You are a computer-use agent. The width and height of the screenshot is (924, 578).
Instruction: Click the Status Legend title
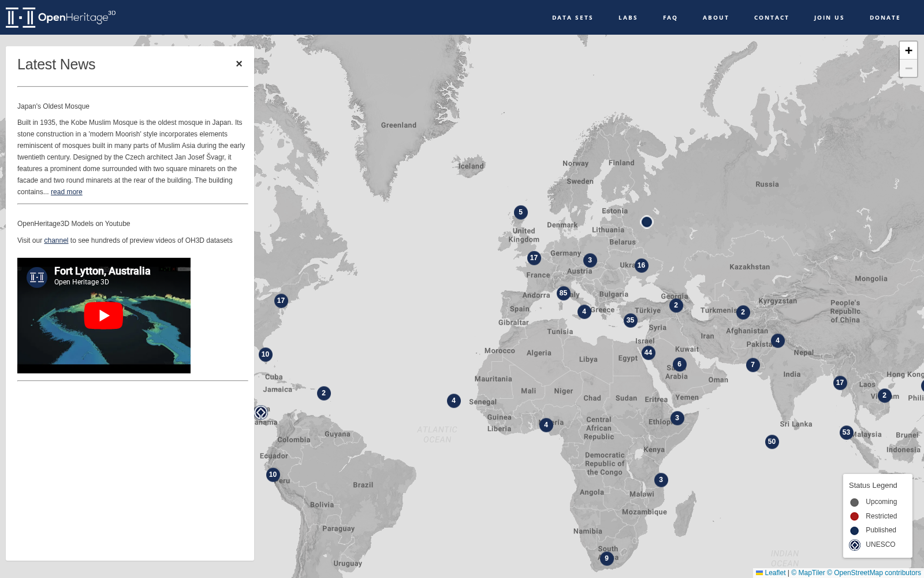click(x=873, y=486)
